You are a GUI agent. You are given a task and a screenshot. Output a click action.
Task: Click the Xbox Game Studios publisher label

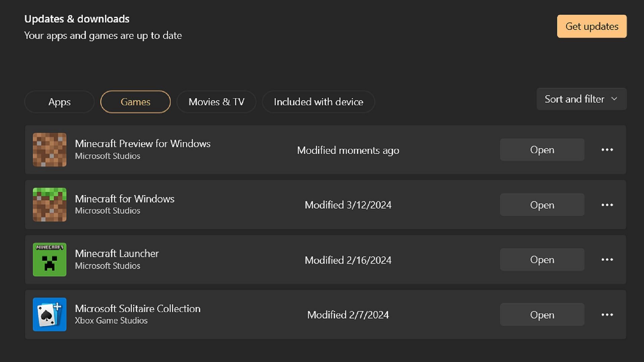[x=111, y=321]
